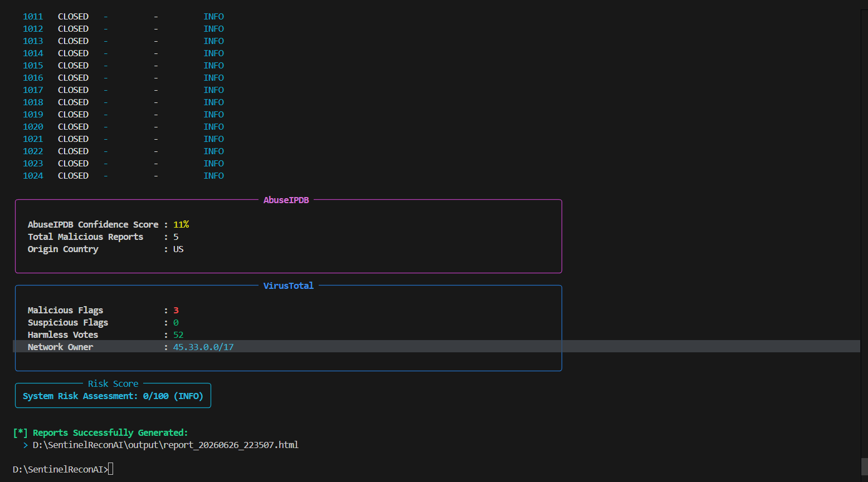Click the harmless votes value 52

coord(178,335)
